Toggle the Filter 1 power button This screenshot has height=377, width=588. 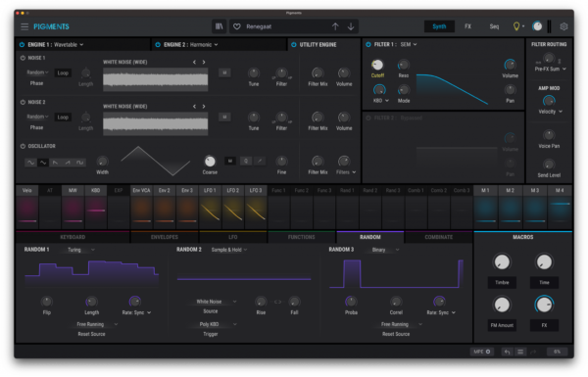(x=368, y=44)
